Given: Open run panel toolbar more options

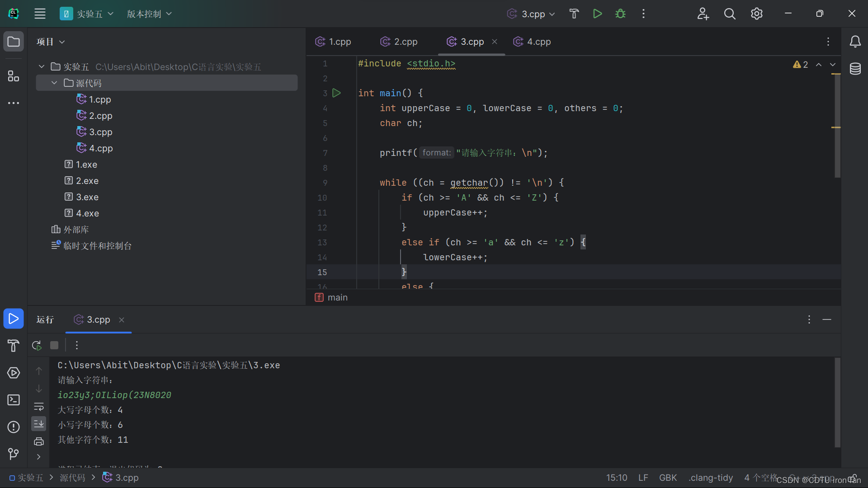Looking at the screenshot, I should click(x=77, y=346).
